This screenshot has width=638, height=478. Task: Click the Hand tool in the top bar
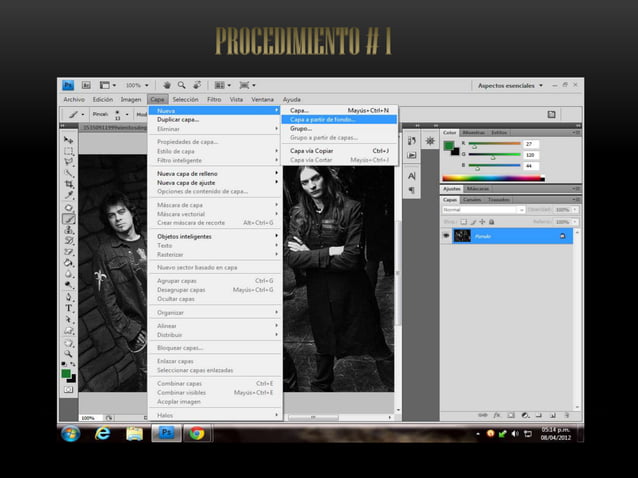tap(167, 86)
